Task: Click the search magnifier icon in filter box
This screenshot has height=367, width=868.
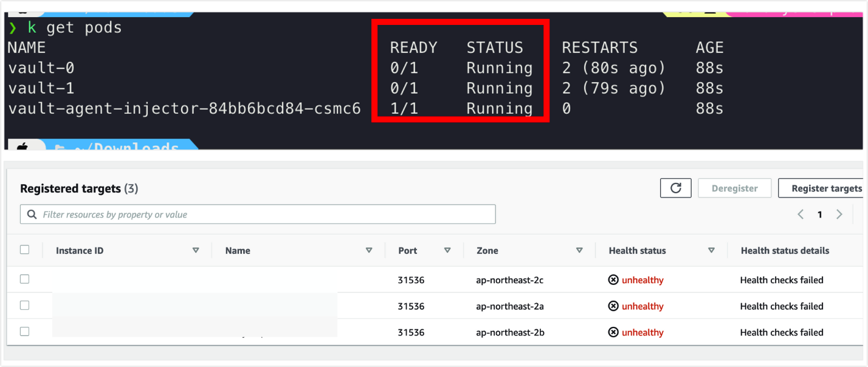Action: [x=32, y=214]
